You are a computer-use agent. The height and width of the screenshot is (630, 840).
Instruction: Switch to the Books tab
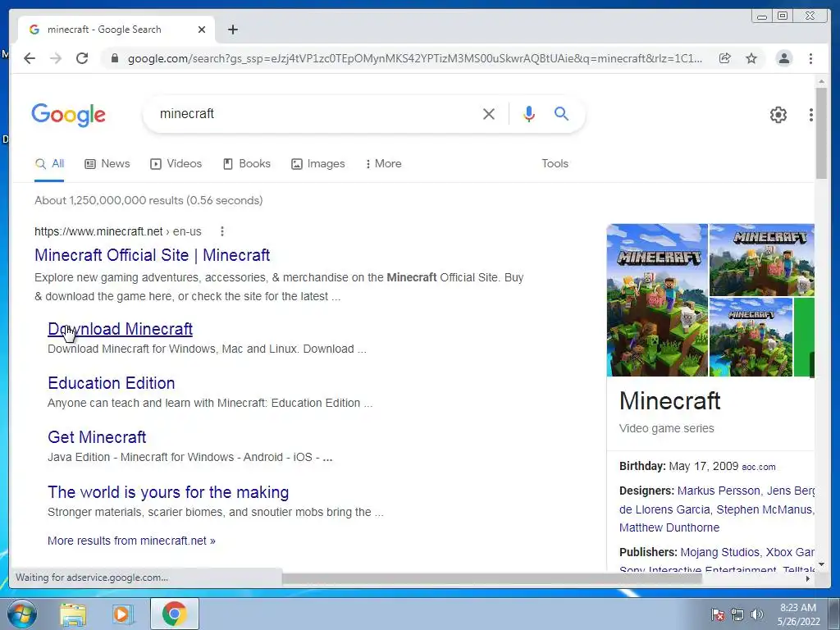[x=246, y=164]
